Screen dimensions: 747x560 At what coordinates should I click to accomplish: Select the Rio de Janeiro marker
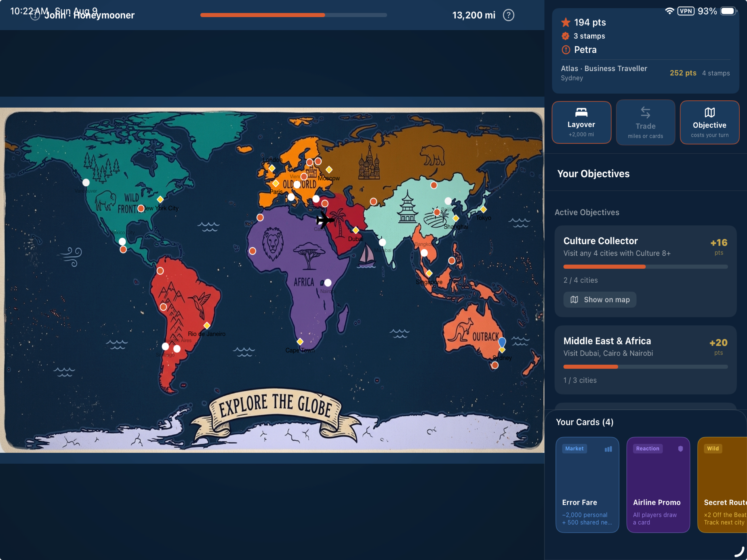[207, 325]
